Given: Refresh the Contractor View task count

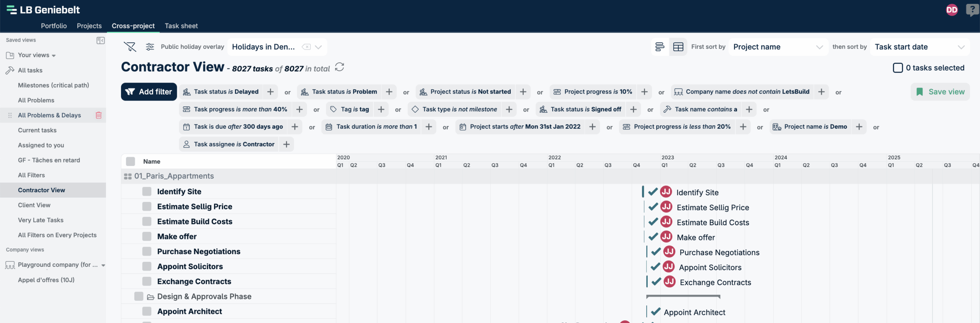Looking at the screenshot, I should point(339,67).
